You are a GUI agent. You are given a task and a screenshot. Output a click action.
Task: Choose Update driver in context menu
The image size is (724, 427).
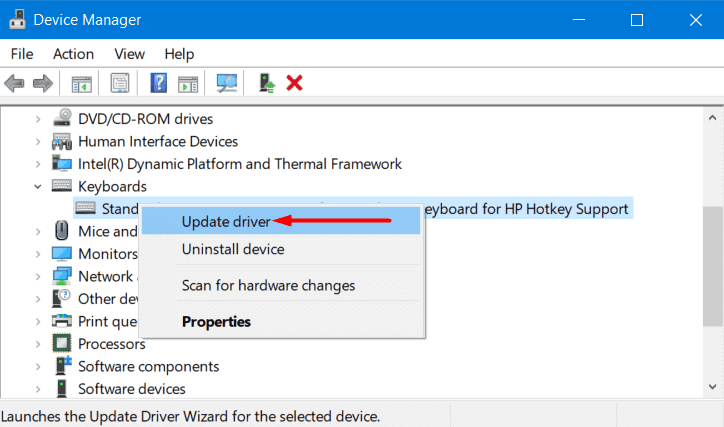point(281,221)
